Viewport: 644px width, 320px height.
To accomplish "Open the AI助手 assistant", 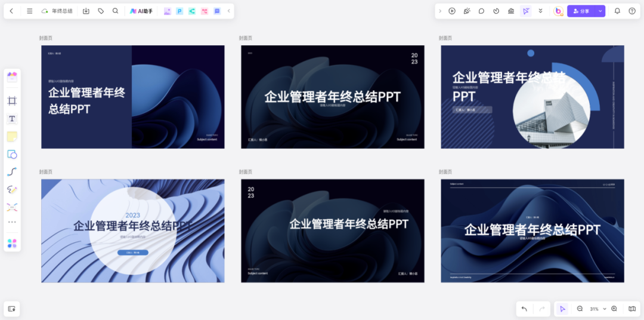I will point(141,11).
